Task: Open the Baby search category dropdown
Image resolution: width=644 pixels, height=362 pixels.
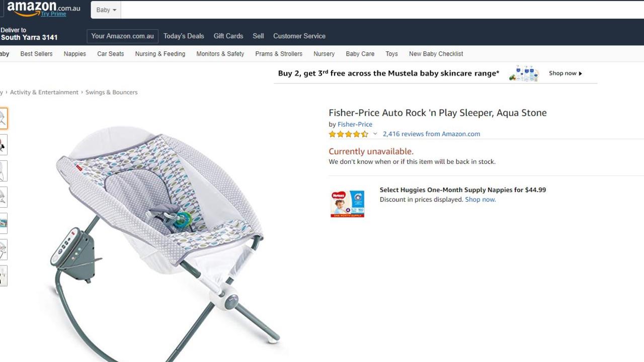Action: pyautogui.click(x=106, y=10)
